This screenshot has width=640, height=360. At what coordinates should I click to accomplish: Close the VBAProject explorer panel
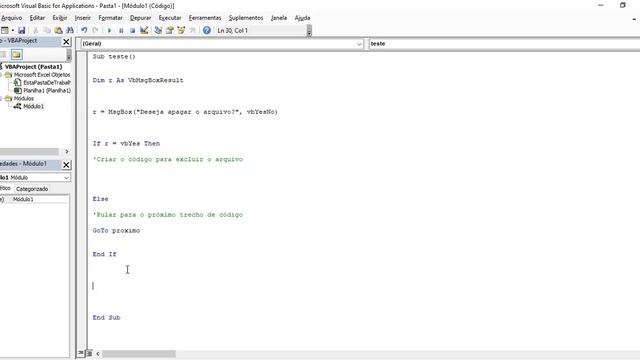click(66, 42)
